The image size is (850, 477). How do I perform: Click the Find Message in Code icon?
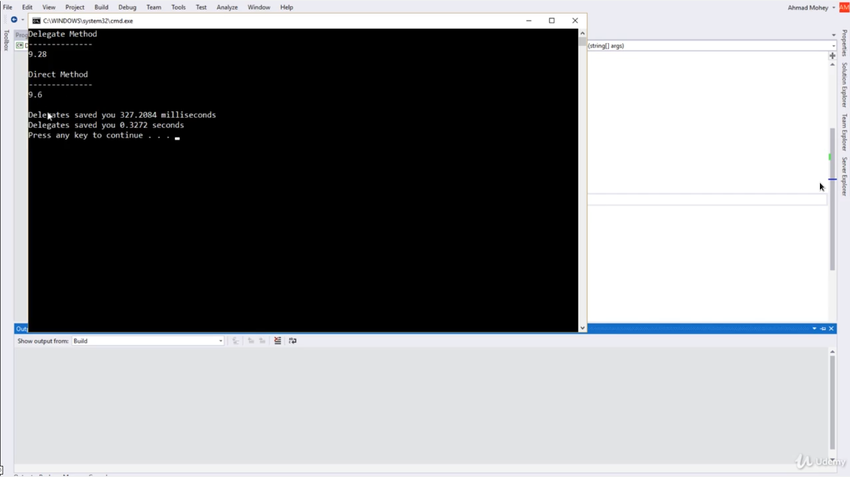[x=236, y=341]
